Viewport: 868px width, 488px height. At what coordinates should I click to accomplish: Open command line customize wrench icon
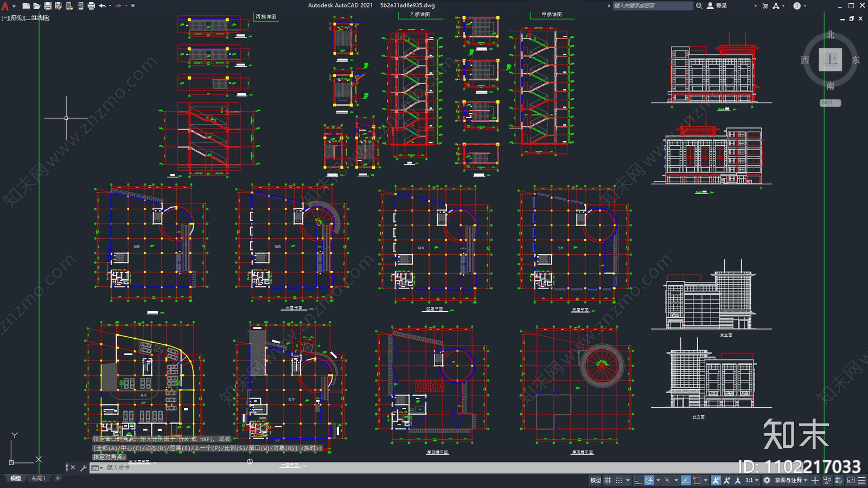click(x=84, y=467)
